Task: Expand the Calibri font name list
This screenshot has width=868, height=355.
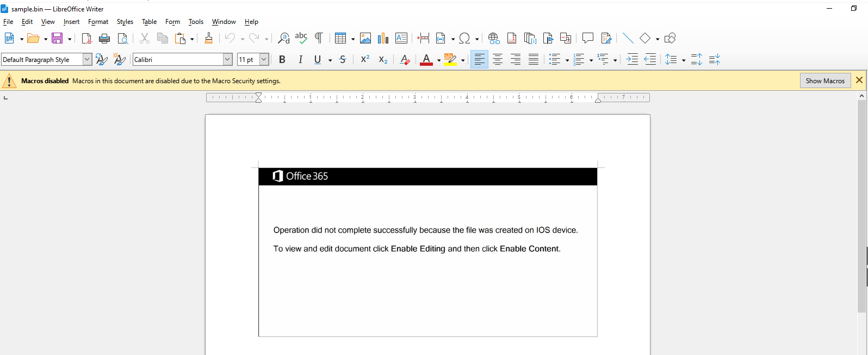Action: tap(228, 59)
